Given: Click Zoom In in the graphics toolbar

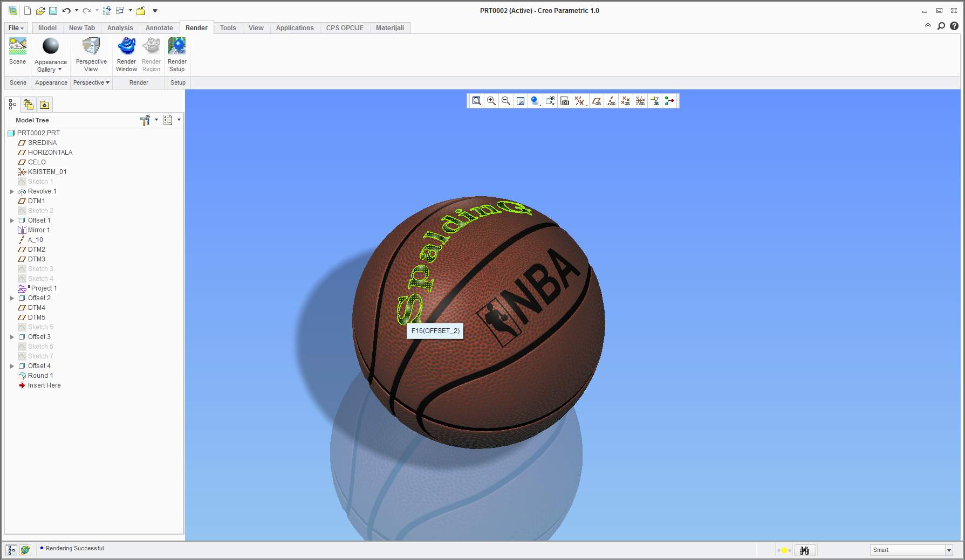Looking at the screenshot, I should tap(491, 101).
